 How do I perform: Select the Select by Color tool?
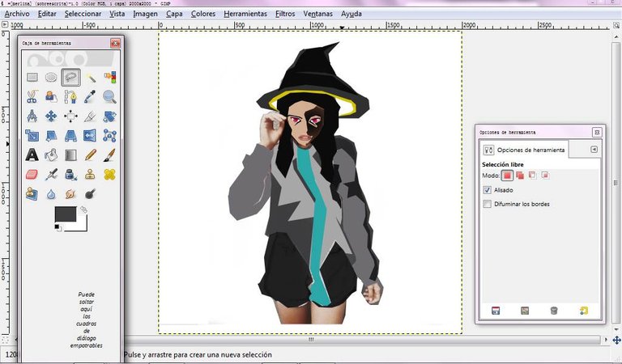click(x=109, y=77)
